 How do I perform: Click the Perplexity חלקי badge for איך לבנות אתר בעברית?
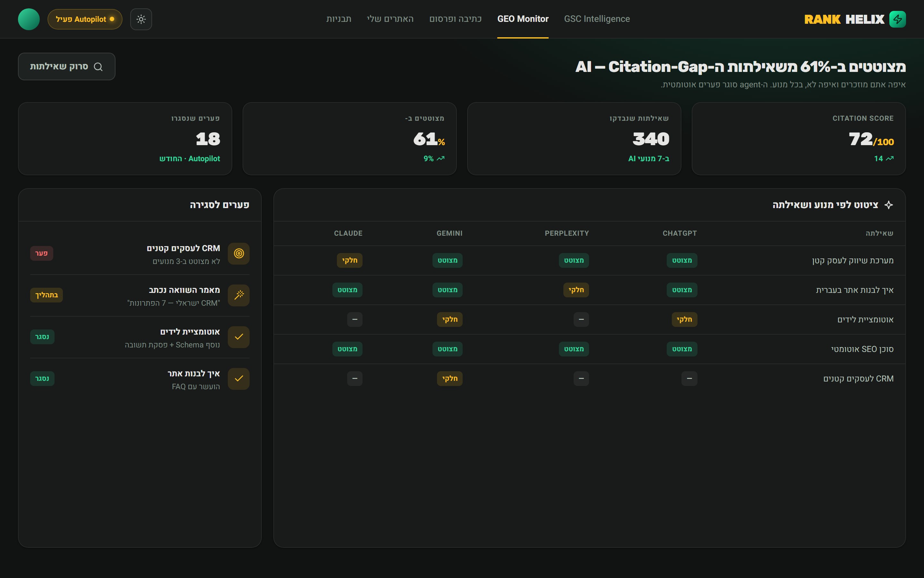[576, 290]
